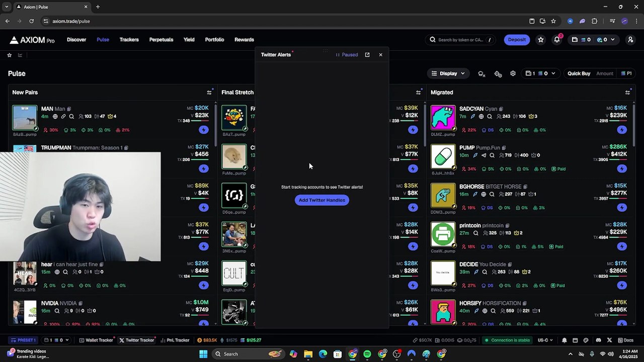The width and height of the screenshot is (644, 362).
Task: Switch to the Trackers tab
Action: (x=129, y=40)
